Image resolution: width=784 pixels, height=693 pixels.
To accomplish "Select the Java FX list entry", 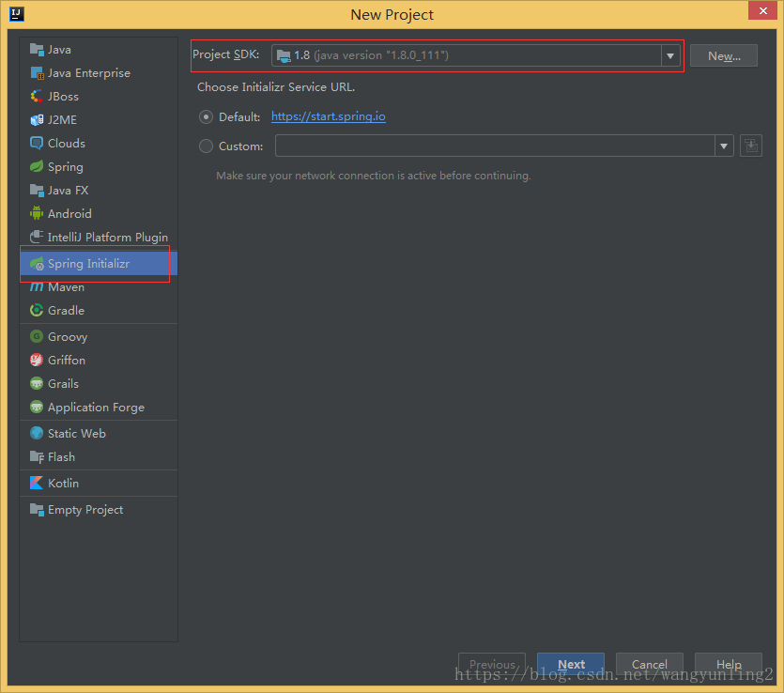I will pos(99,190).
